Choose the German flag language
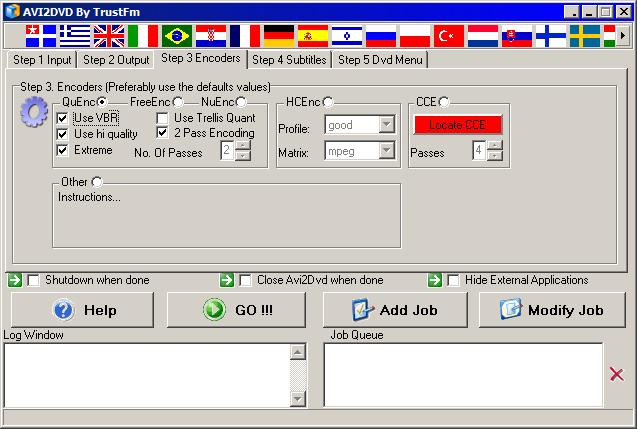637x429 pixels. [279, 36]
